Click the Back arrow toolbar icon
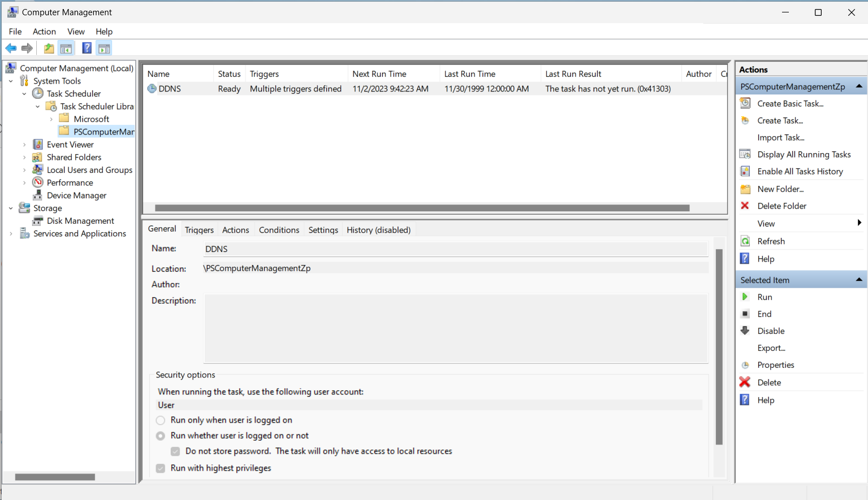This screenshot has width=868, height=500. click(11, 49)
